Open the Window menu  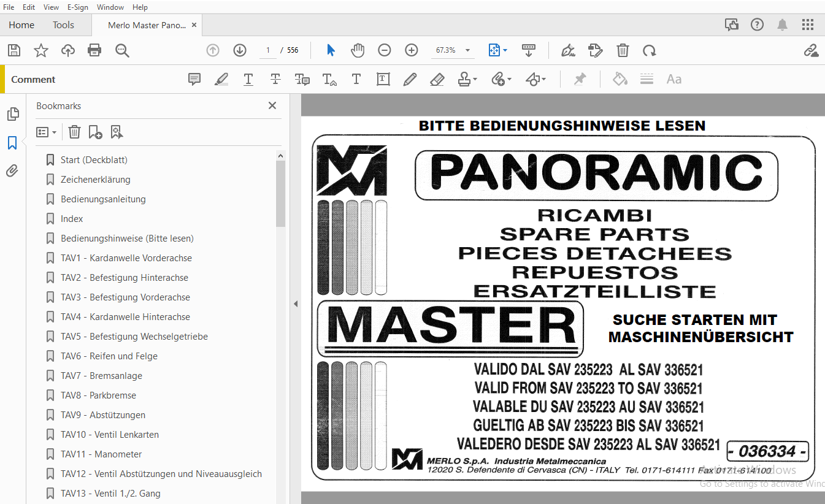pyautogui.click(x=110, y=7)
